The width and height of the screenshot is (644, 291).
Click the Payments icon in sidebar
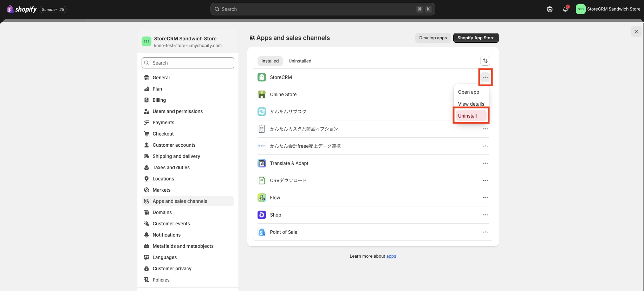[x=147, y=123]
